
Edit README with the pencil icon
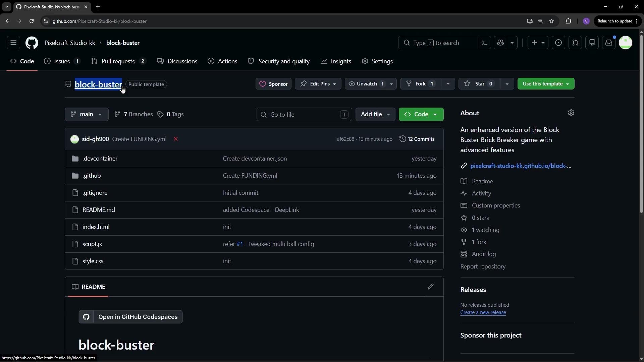431,287
